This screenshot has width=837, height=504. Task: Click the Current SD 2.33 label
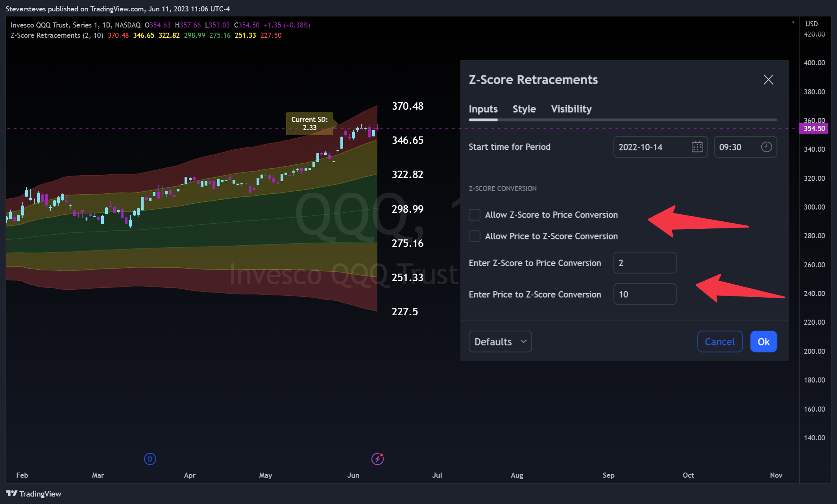coord(310,123)
